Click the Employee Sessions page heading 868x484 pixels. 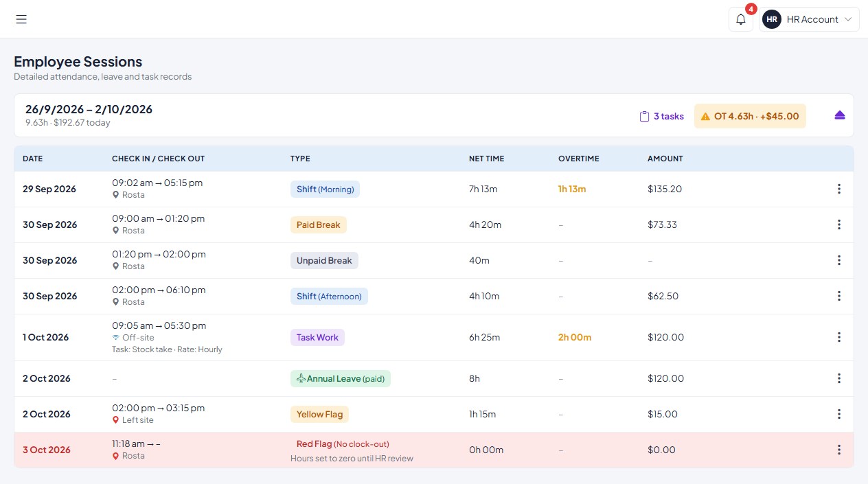(x=78, y=62)
